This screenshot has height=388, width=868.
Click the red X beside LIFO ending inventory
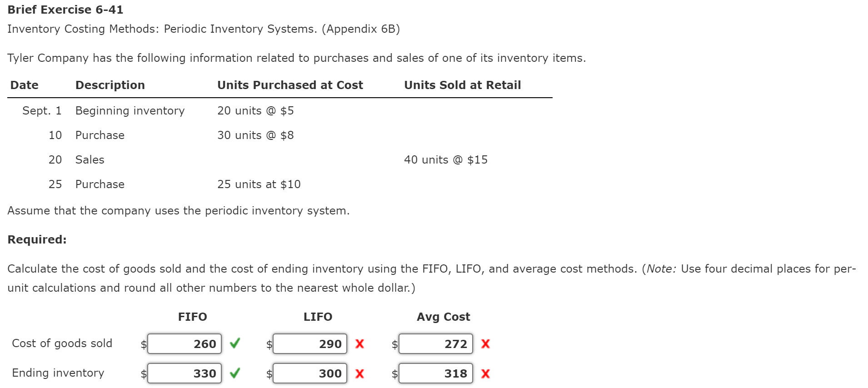(359, 373)
